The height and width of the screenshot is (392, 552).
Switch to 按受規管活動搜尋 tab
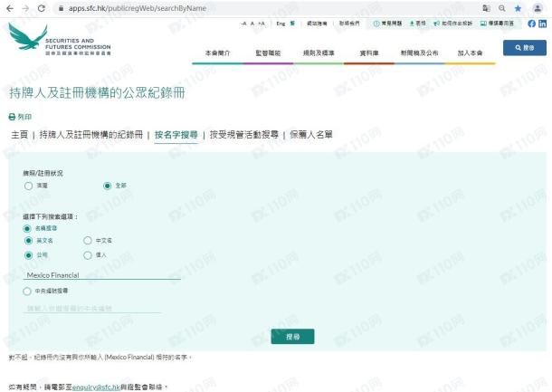[x=244, y=135]
